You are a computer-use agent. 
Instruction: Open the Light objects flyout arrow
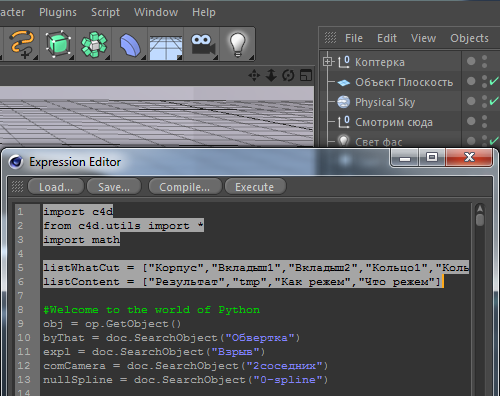coord(251,58)
